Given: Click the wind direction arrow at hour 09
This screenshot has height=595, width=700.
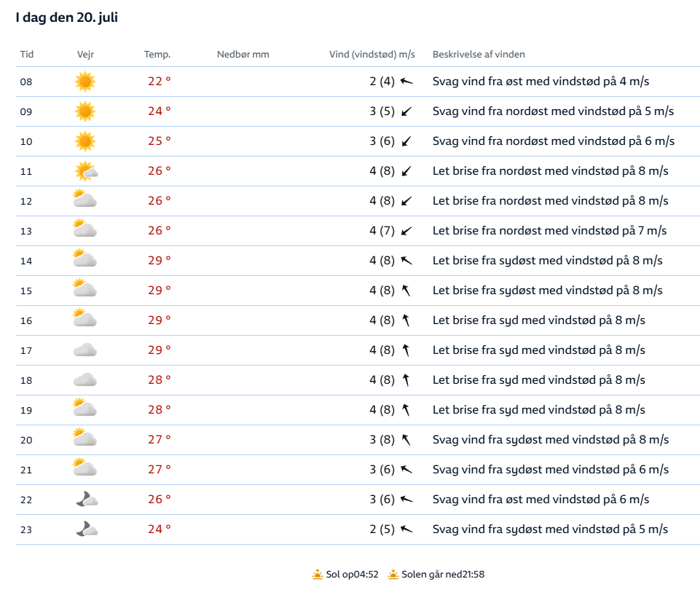Looking at the screenshot, I should [x=406, y=111].
